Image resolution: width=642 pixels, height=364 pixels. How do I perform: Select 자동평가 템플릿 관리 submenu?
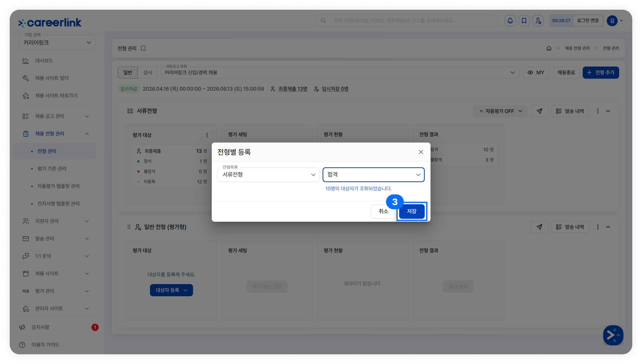58,186
